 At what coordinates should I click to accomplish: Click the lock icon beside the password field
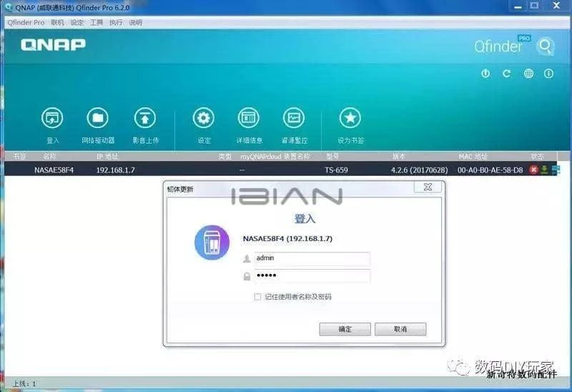tap(247, 276)
